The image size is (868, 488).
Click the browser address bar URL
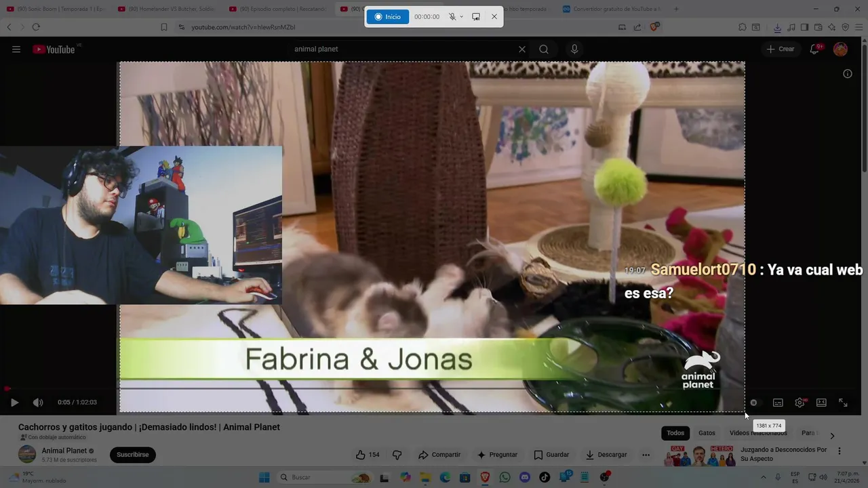click(243, 27)
